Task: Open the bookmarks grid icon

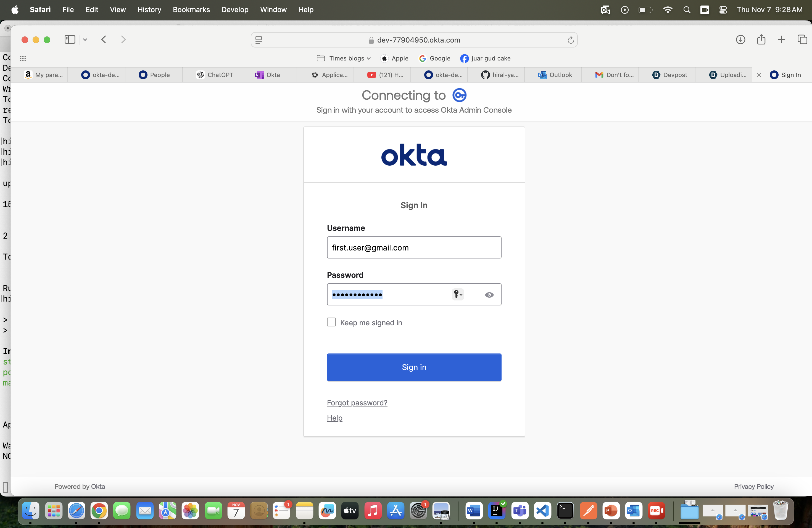Action: click(x=23, y=58)
